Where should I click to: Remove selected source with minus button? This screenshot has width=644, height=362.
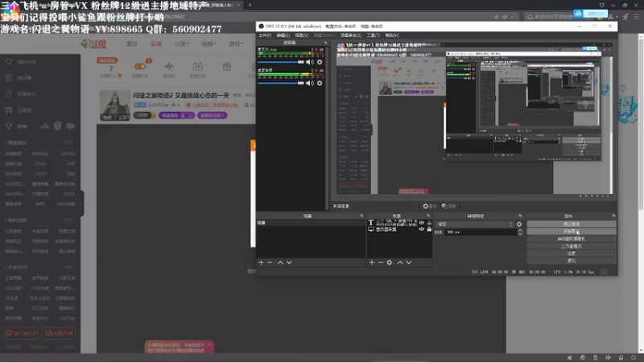click(x=381, y=262)
